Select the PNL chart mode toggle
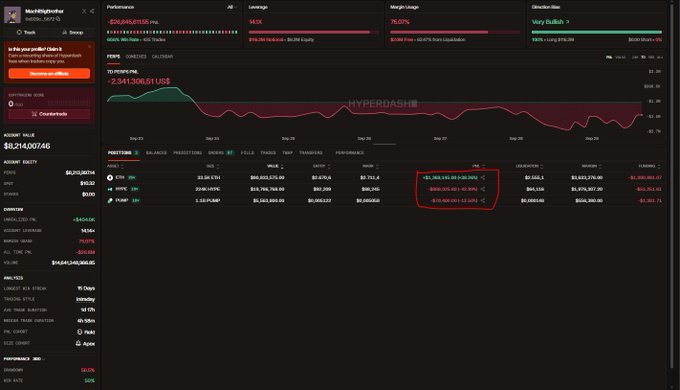This screenshot has width=680, height=390. [609, 57]
